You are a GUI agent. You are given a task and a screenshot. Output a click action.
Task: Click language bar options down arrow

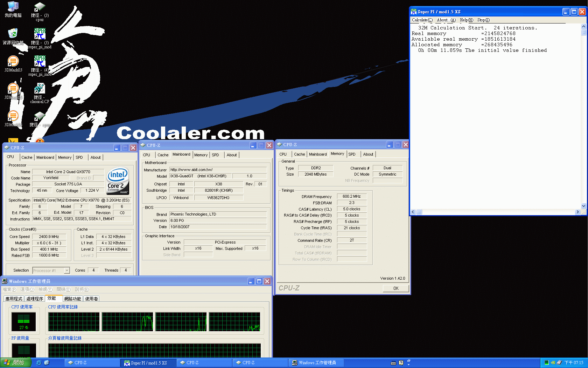(x=408, y=365)
